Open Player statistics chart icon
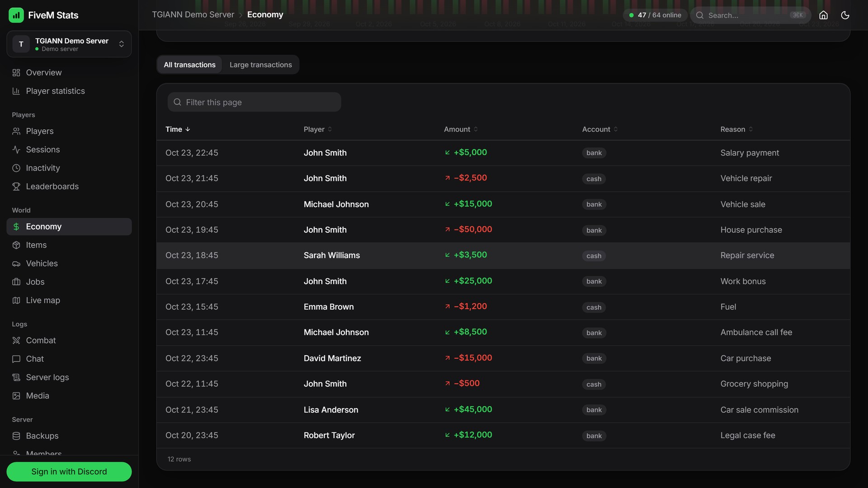This screenshot has height=488, width=868. (16, 91)
